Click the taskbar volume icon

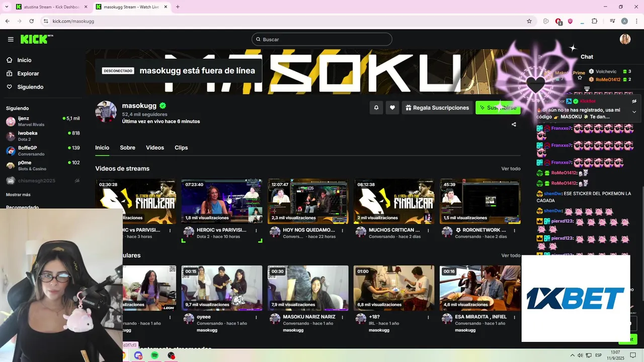pos(580,355)
